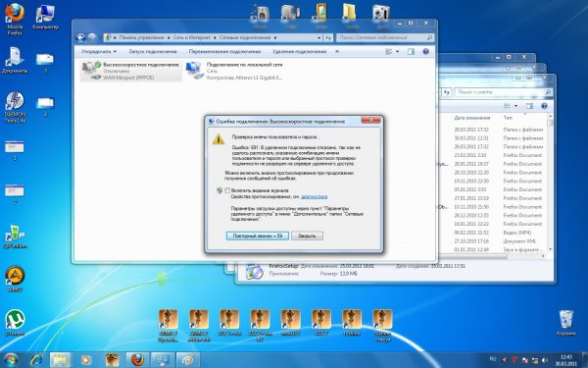This screenshot has height=368, width=588.
Task: Open help icon in Network Connections toolbar
Action: tap(425, 51)
